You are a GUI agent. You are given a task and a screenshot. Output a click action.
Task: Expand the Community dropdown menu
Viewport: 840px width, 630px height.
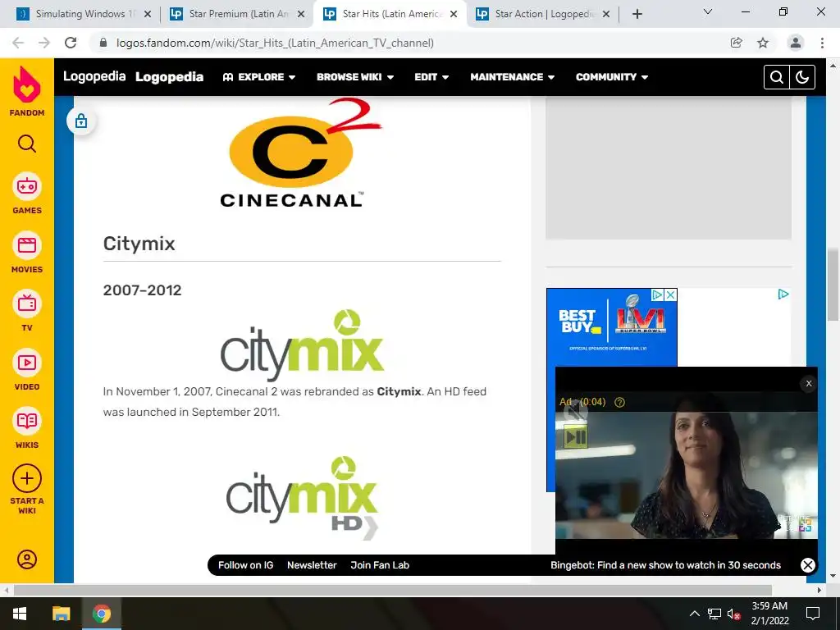[x=612, y=77]
